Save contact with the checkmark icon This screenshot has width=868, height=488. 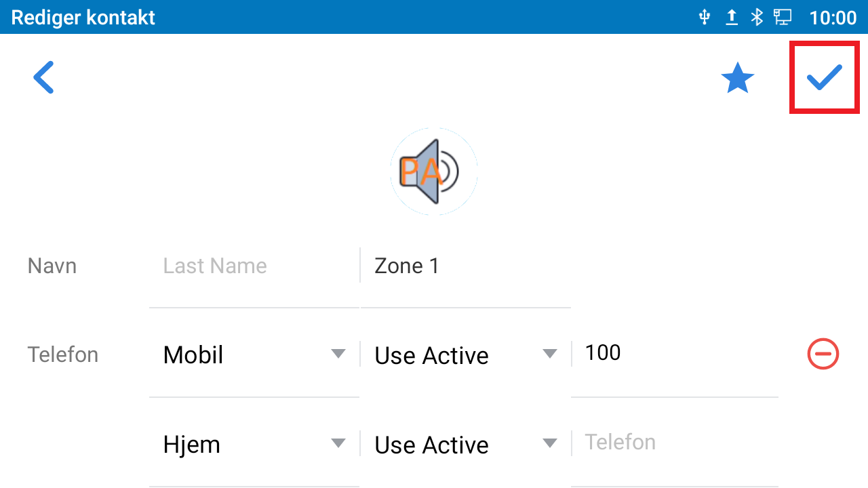coord(824,77)
